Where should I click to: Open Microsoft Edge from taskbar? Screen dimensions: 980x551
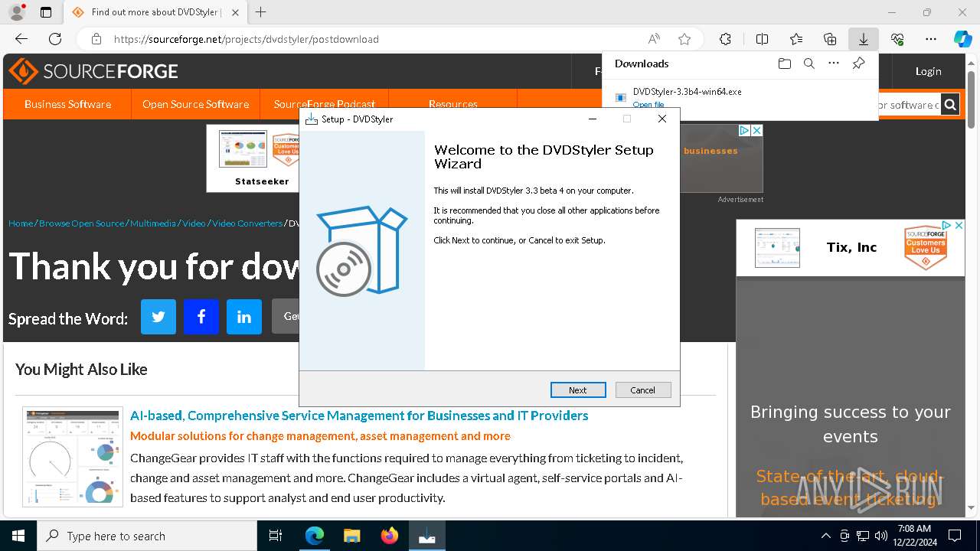click(315, 536)
